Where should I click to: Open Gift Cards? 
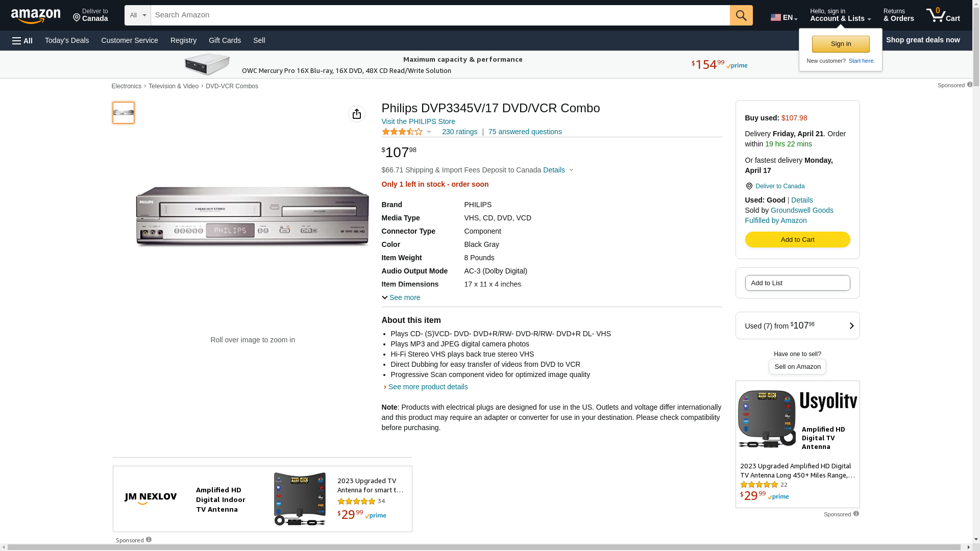pos(225,40)
